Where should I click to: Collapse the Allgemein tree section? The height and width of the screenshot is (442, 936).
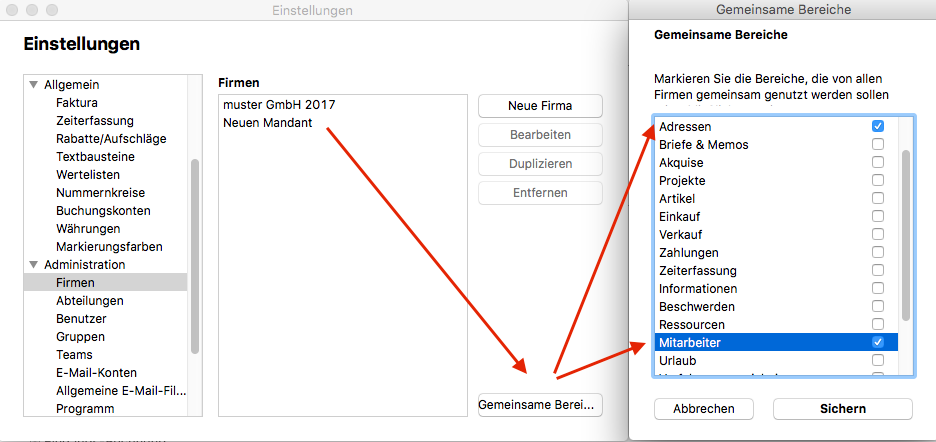(34, 85)
